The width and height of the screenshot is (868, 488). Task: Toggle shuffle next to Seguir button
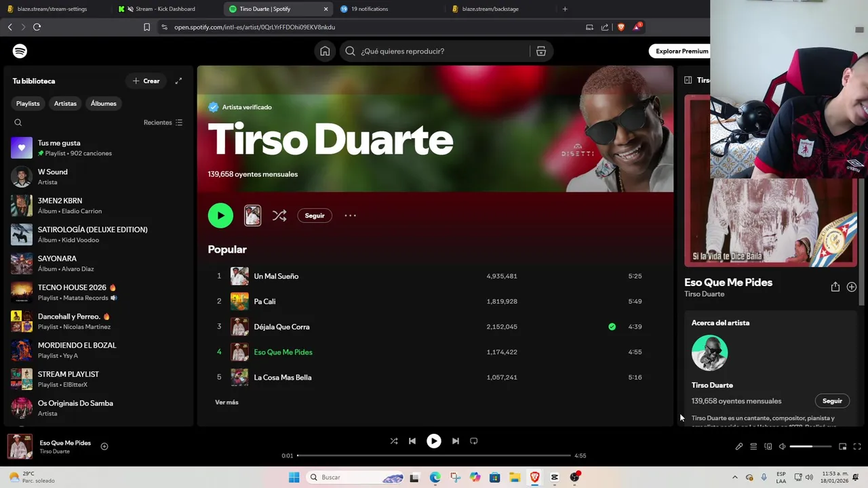coord(279,216)
